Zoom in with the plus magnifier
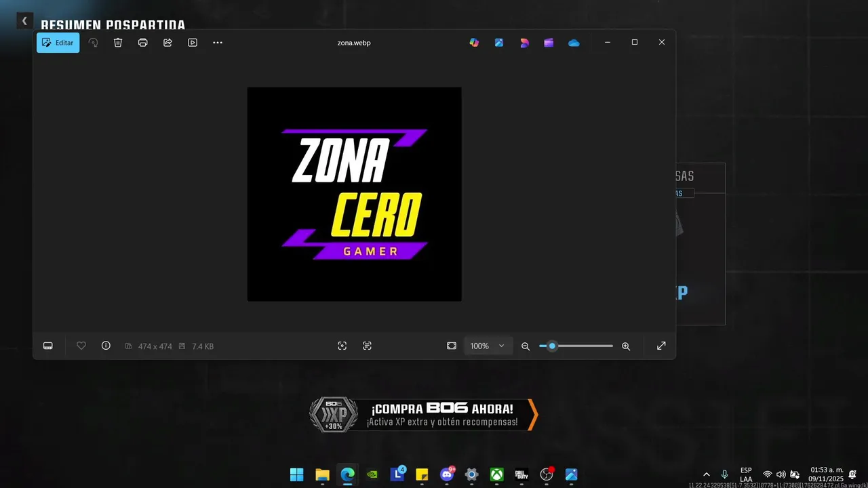 (x=626, y=346)
